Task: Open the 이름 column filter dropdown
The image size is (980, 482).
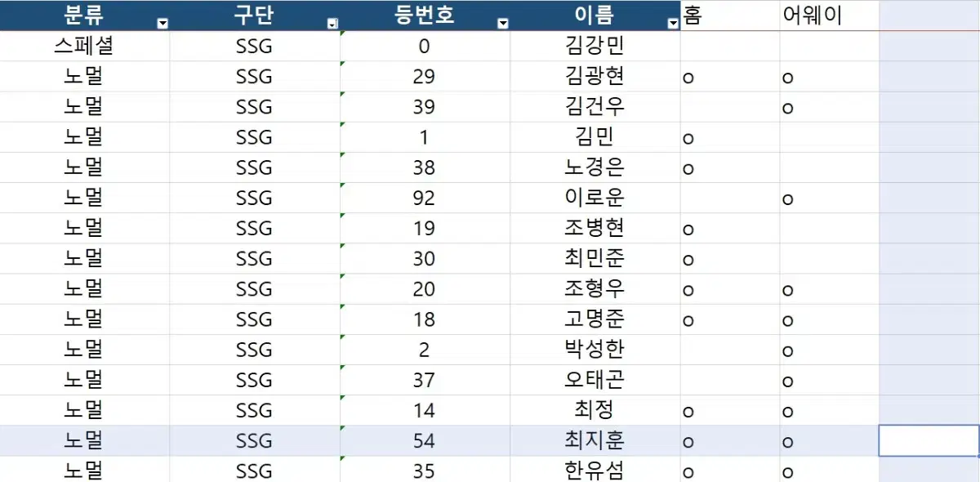Action: [673, 24]
